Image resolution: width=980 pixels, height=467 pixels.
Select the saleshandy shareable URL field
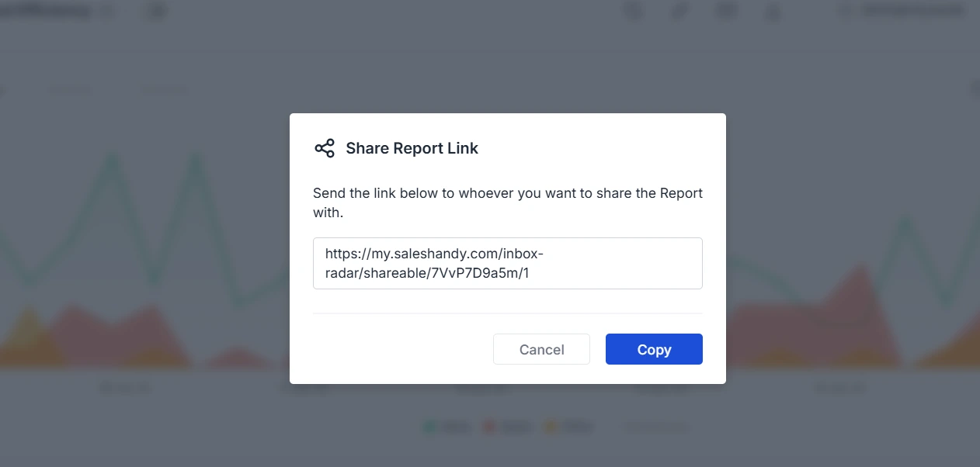coord(508,264)
